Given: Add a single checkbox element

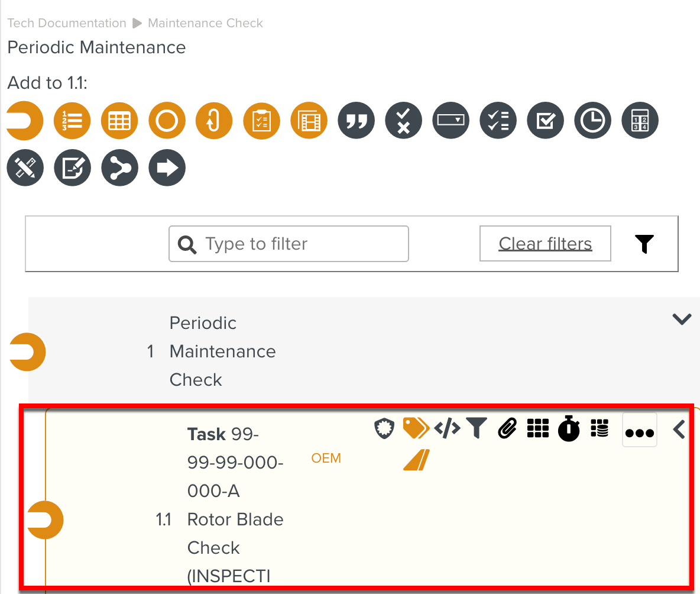Looking at the screenshot, I should [x=545, y=121].
